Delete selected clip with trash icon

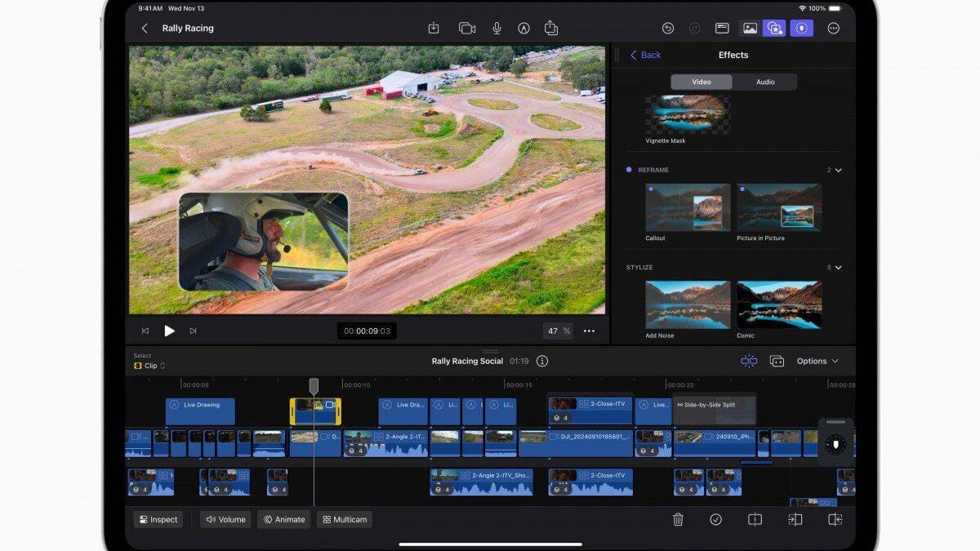(x=678, y=519)
